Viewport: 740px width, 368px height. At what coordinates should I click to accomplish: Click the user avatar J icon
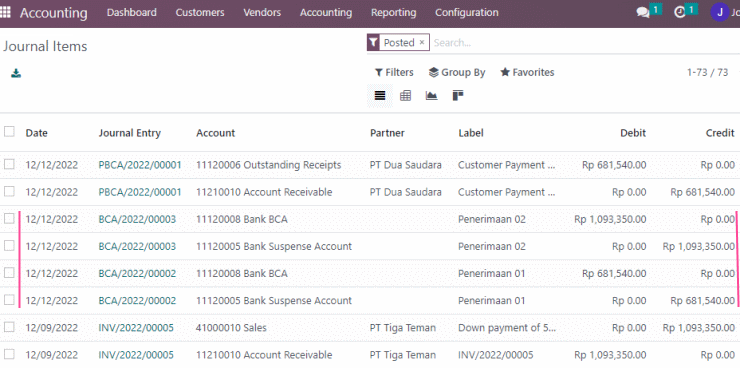pyautogui.click(x=720, y=13)
